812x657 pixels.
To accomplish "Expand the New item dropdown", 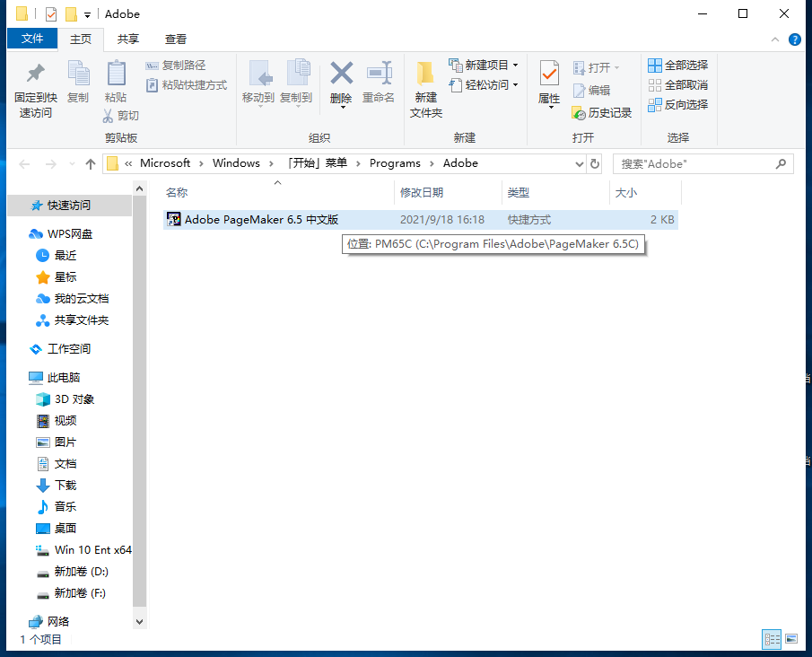I will [516, 66].
